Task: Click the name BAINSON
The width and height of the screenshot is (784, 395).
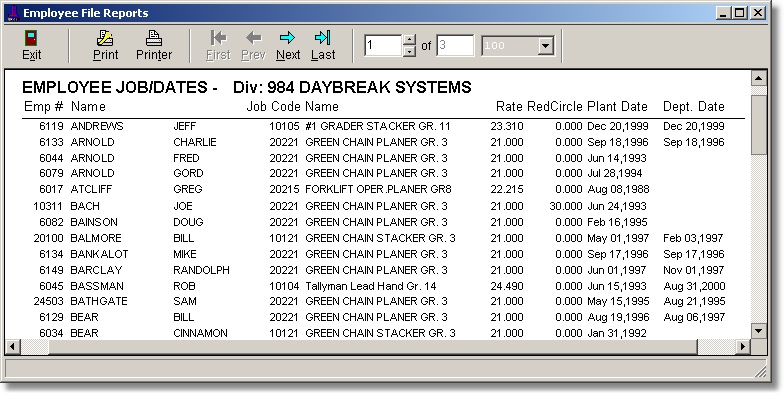Action: pyautogui.click(x=94, y=222)
